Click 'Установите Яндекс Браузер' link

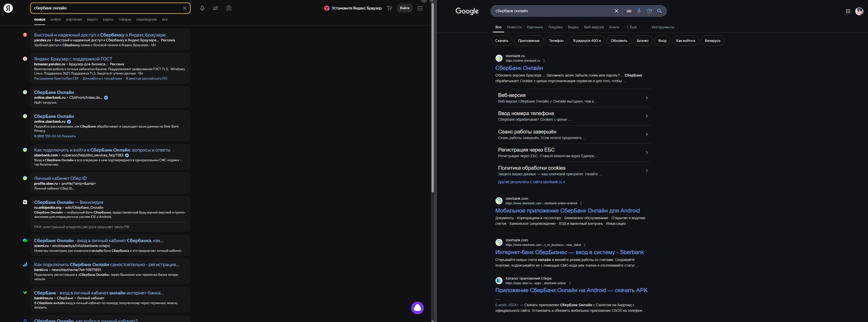pyautogui.click(x=356, y=8)
